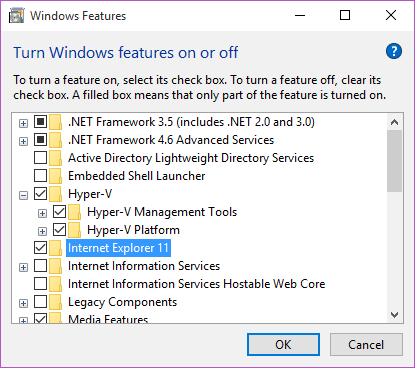Viewport: 415px width, 368px height.
Task: Click folder icon beside Embedded Shell Launcher
Action: (55, 176)
